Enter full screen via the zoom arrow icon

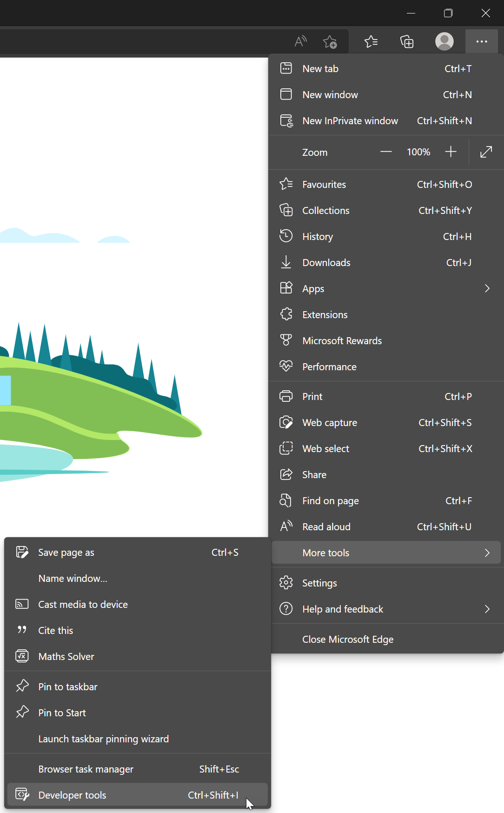486,152
